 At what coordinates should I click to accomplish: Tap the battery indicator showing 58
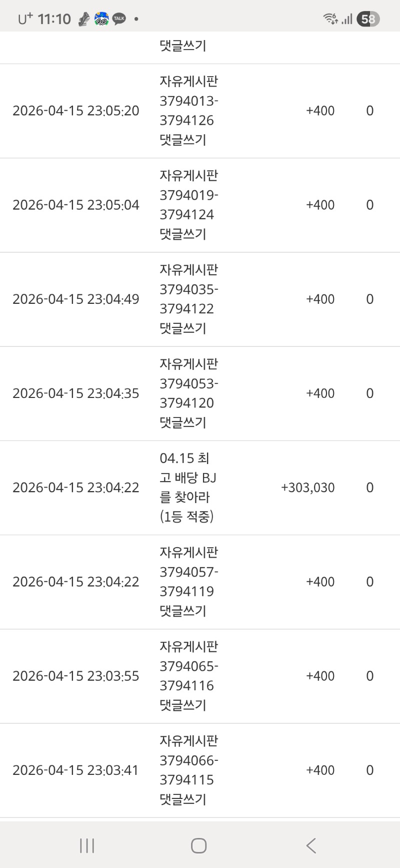click(368, 19)
